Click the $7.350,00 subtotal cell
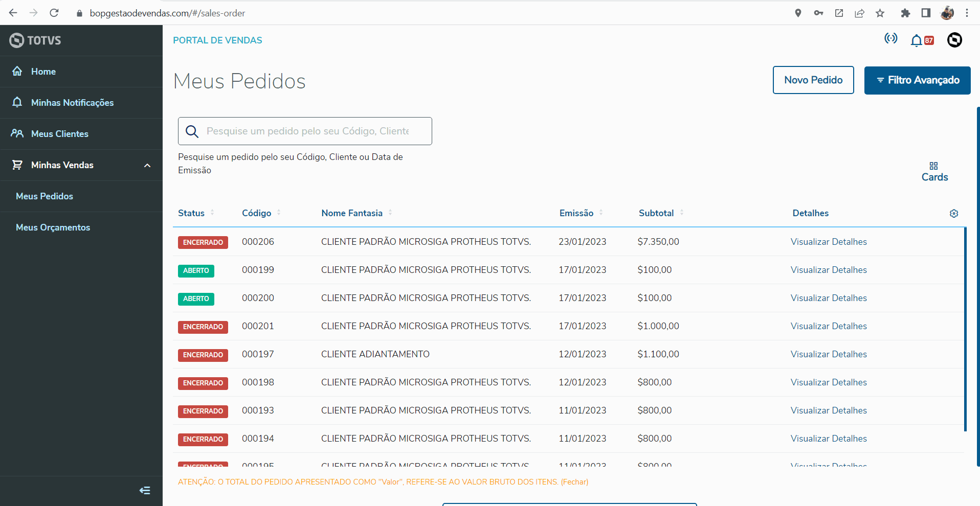This screenshot has height=506, width=980. [x=658, y=242]
